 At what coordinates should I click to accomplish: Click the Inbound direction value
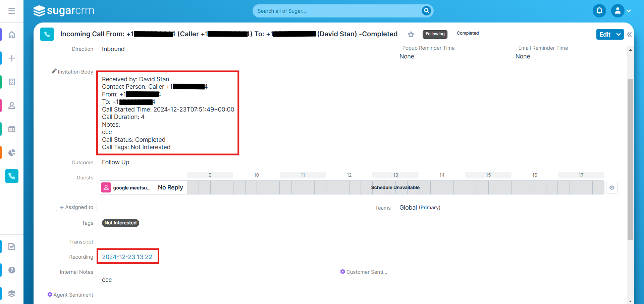tap(113, 49)
